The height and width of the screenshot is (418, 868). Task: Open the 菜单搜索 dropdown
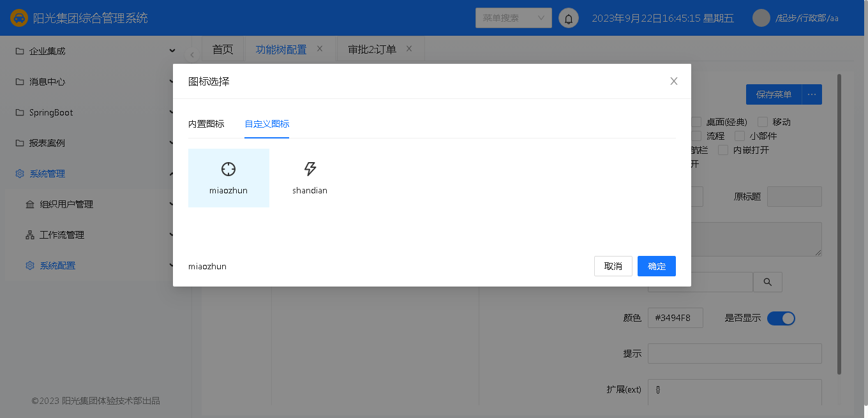tap(513, 18)
